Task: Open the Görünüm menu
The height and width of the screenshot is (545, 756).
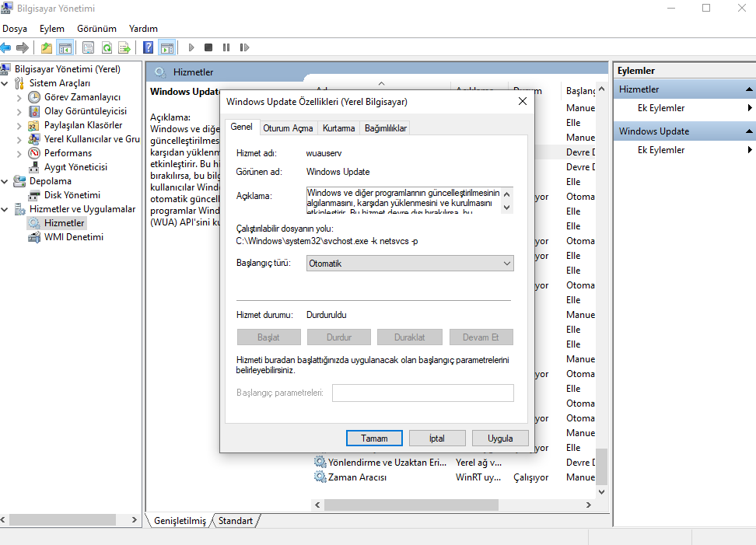Action: (x=96, y=29)
